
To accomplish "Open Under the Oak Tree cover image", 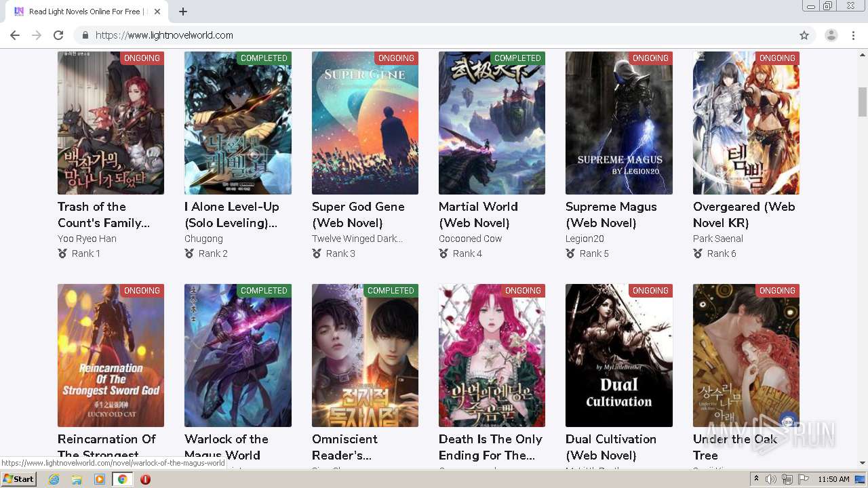I will [746, 355].
